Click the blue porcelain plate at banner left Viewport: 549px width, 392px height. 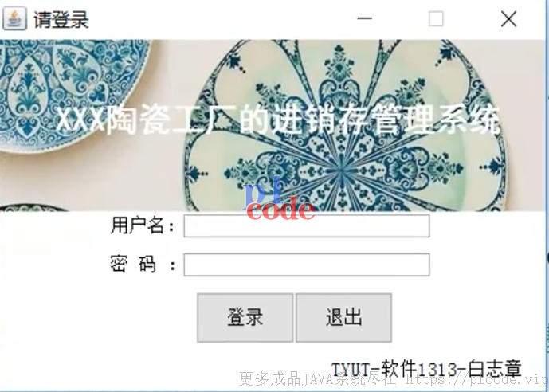coord(70,95)
